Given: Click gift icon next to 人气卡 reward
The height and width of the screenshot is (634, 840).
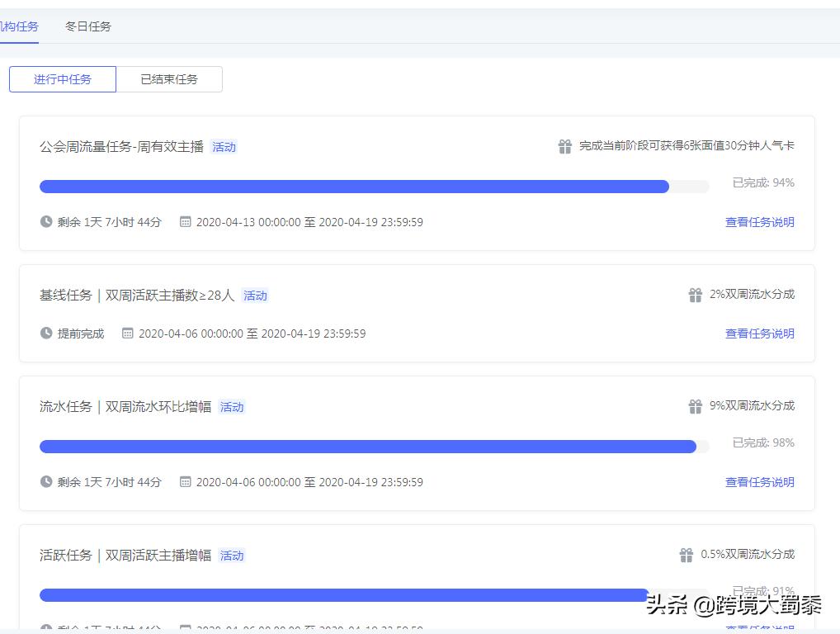Looking at the screenshot, I should [x=565, y=145].
